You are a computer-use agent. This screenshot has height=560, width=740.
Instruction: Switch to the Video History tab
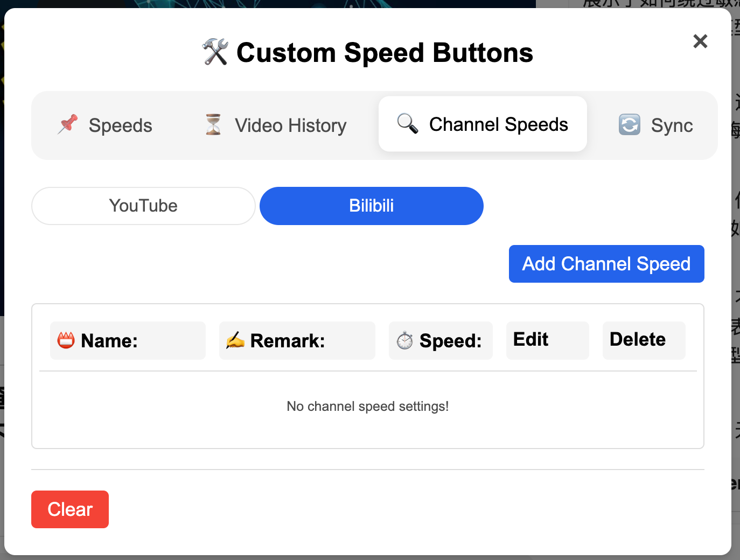[x=275, y=125]
